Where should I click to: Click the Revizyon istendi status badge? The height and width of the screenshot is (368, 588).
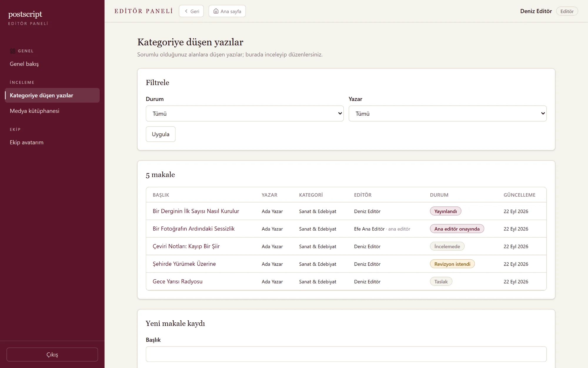point(452,264)
